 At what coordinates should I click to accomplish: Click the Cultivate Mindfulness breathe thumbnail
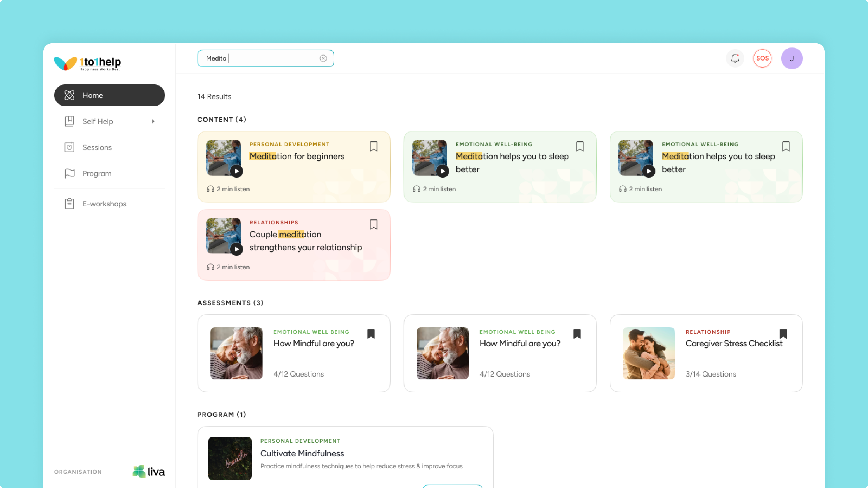230,458
